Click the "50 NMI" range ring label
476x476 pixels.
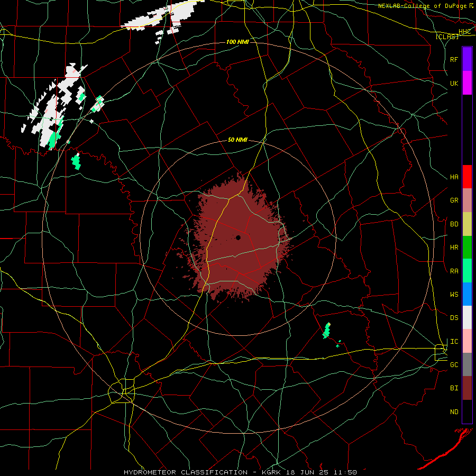[237, 140]
